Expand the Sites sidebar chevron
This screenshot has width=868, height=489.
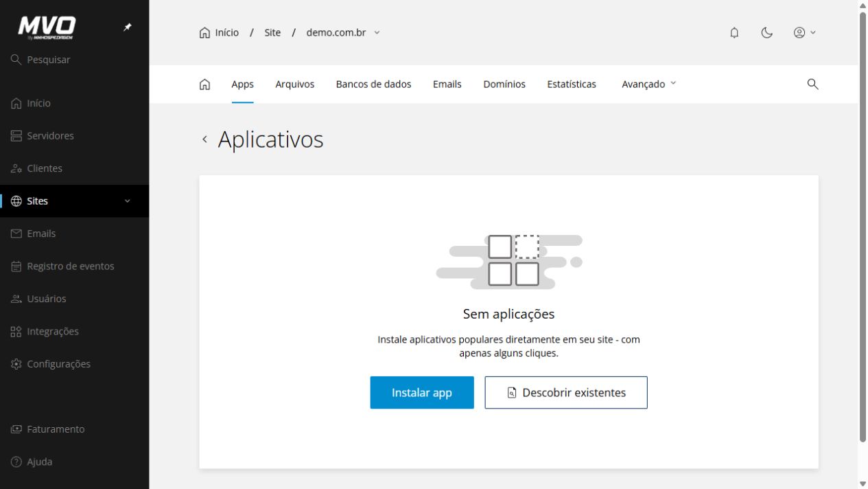click(x=127, y=201)
